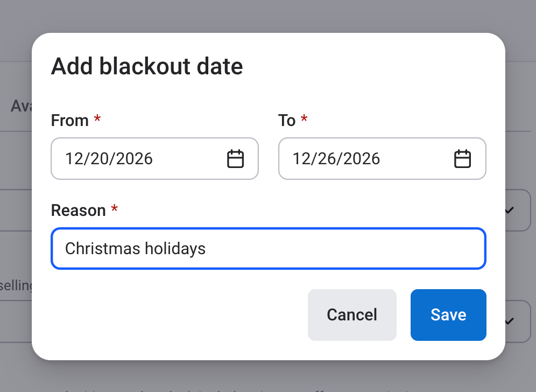Click the partially visible selling text
Screen dimensions: 536x392
coord(16,285)
